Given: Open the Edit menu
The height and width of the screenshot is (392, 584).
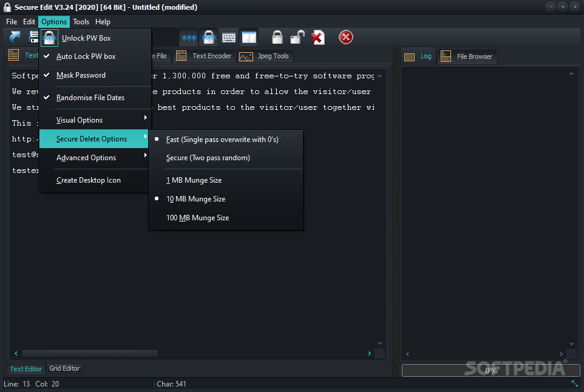Looking at the screenshot, I should point(29,22).
